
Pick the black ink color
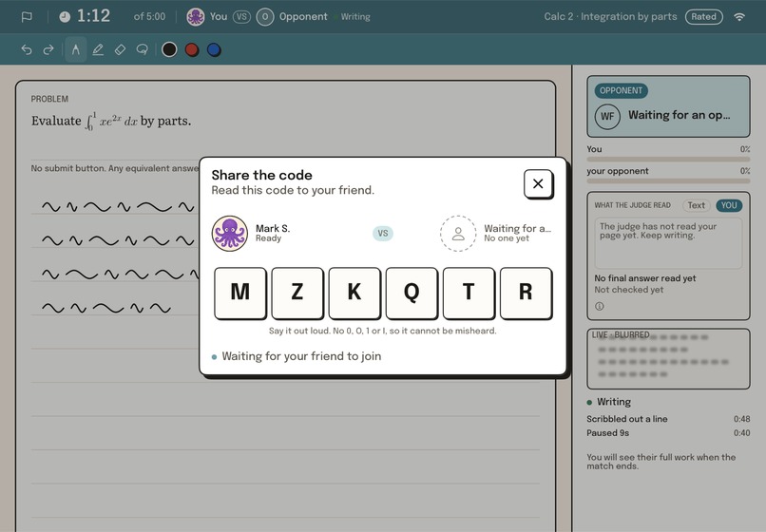(169, 49)
